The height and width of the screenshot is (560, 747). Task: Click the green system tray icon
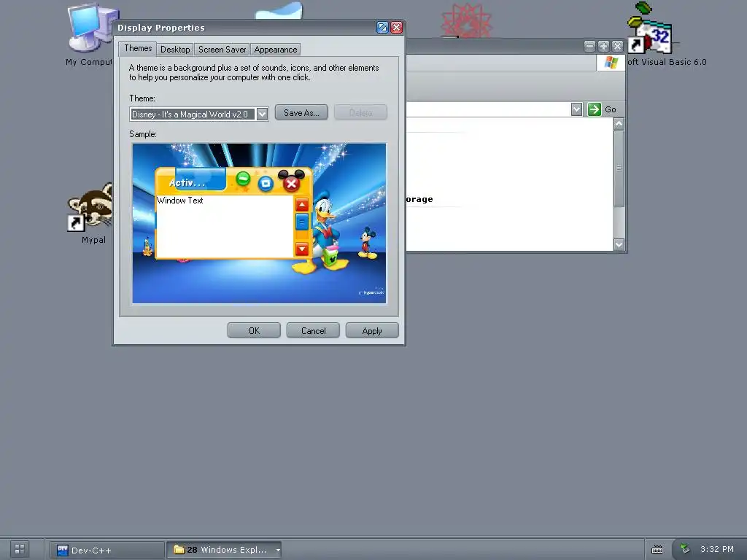click(x=685, y=548)
